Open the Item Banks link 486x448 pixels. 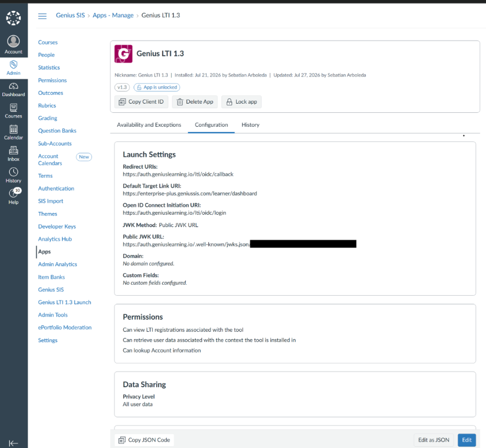tap(51, 277)
